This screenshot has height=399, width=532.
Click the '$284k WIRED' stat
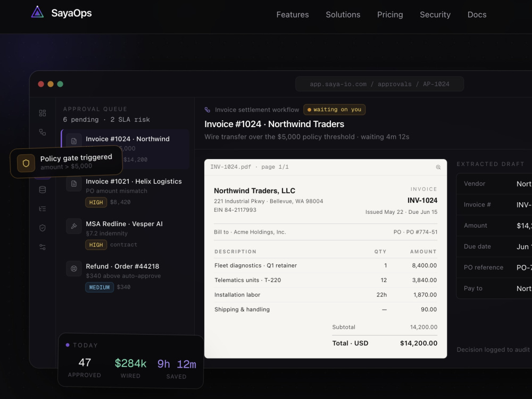point(131,369)
